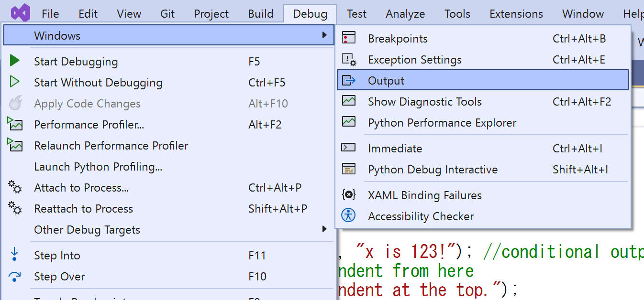Open the Immediate window entry
Viewport: 644px width, 300px height.
coord(483,148)
